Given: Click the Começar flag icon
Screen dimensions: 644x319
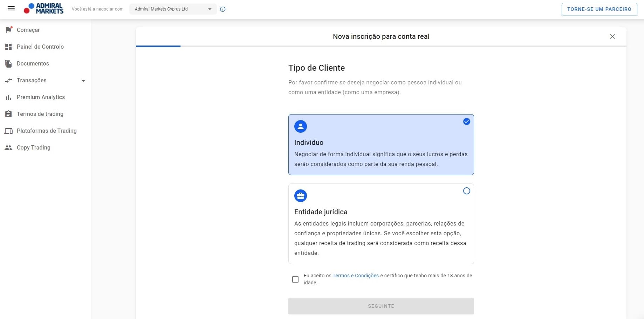Looking at the screenshot, I should pos(9,30).
